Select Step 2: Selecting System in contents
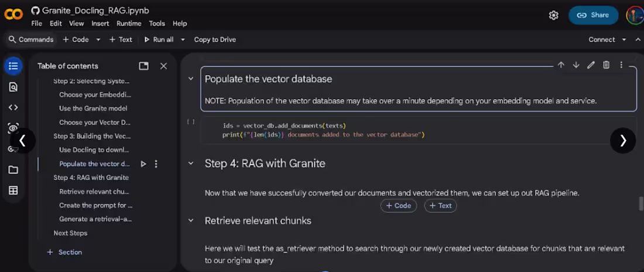The image size is (644, 272). point(91,81)
